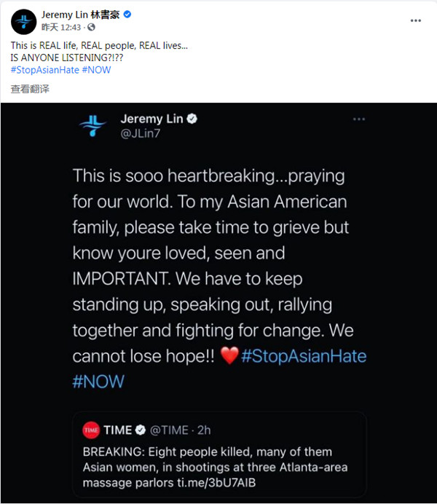
Task: Tap the blue #StopAsianHate hashtag inside the tweet
Action: point(304,356)
